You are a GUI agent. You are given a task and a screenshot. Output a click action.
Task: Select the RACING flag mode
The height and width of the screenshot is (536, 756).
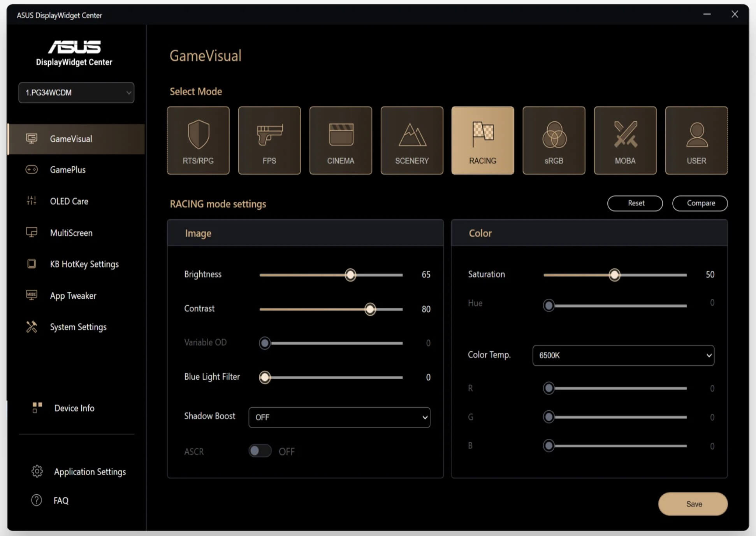483,140
